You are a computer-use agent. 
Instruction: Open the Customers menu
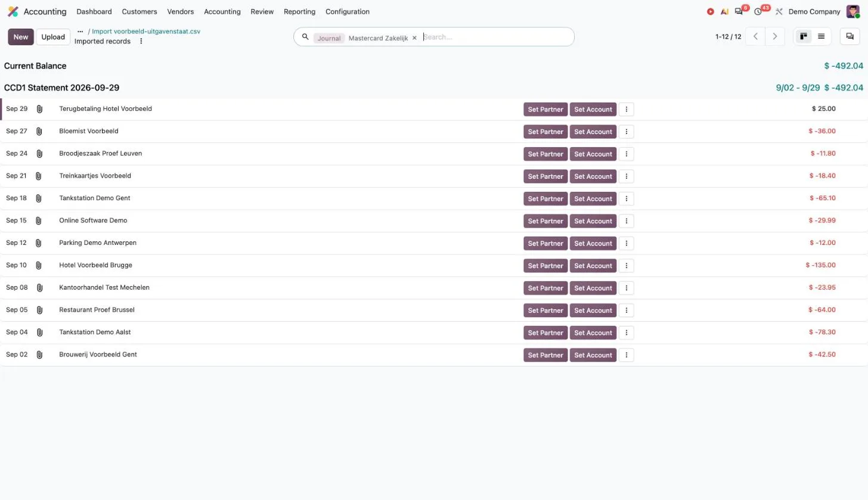tap(139, 11)
